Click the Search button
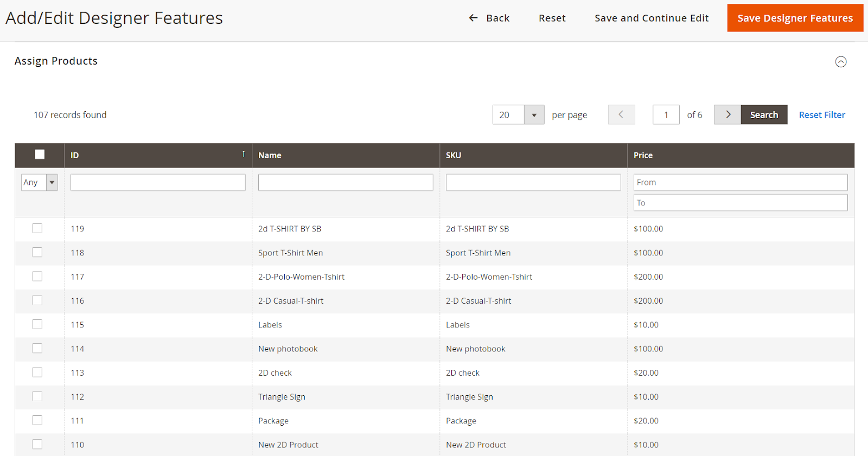The width and height of the screenshot is (868, 456). click(x=764, y=114)
